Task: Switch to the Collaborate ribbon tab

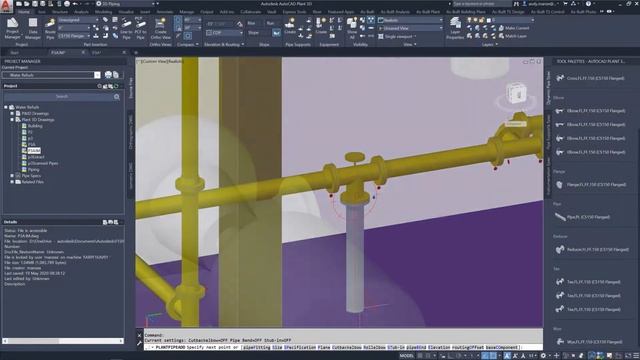Action: click(x=251, y=12)
